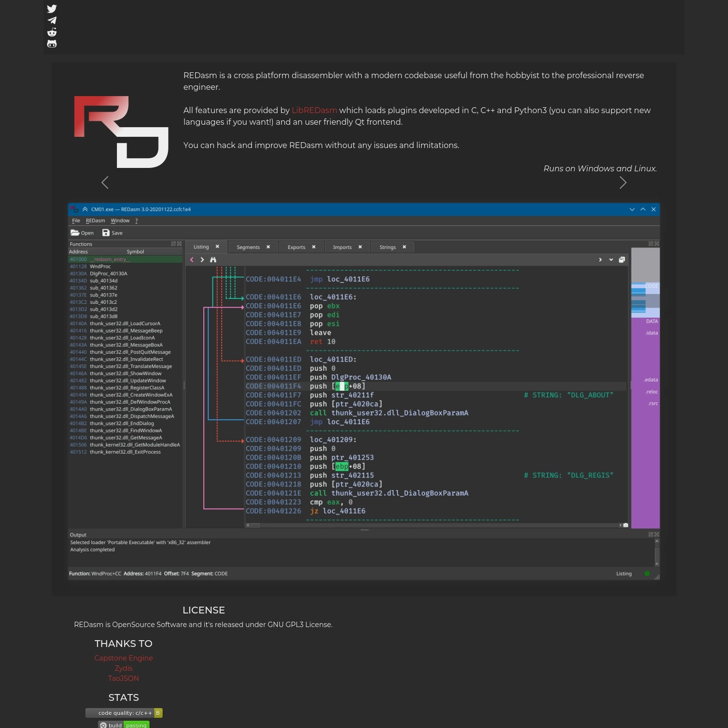
Task: Click the Open folder toolbar button
Action: pyautogui.click(x=82, y=233)
